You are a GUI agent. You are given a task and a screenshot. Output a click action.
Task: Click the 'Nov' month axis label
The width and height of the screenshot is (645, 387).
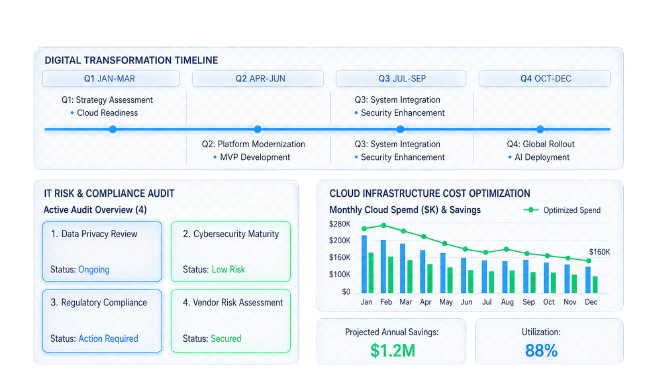[x=570, y=302]
